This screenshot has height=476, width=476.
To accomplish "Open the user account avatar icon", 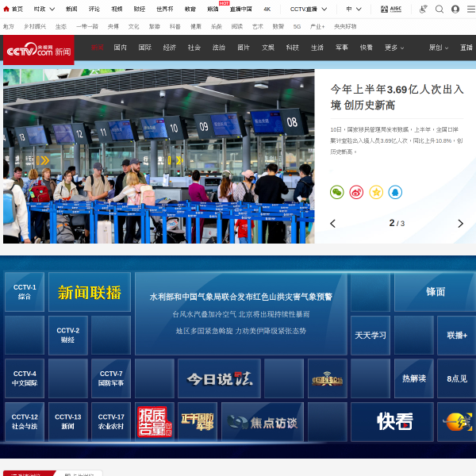I will [x=455, y=9].
